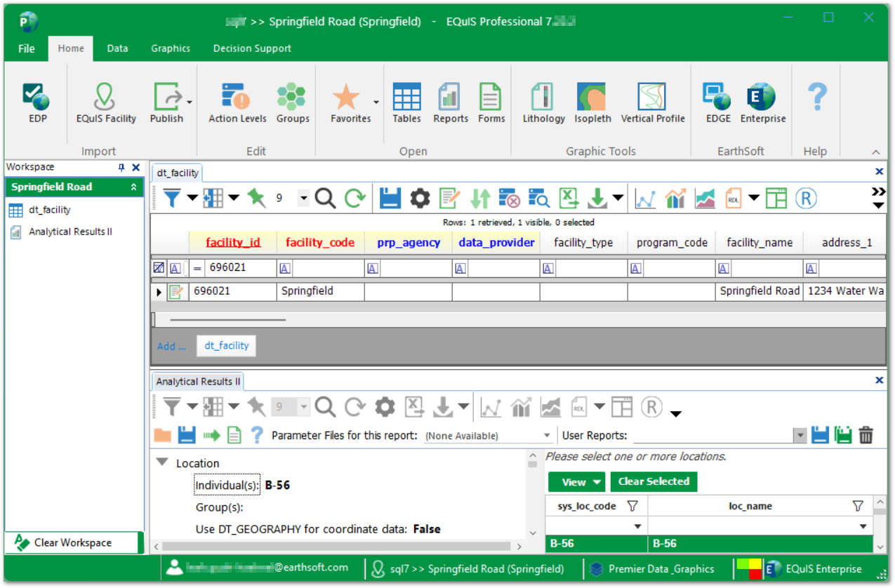Switch to the Graphics ribbon tab
Screen dimensions: 895x588
171,48
